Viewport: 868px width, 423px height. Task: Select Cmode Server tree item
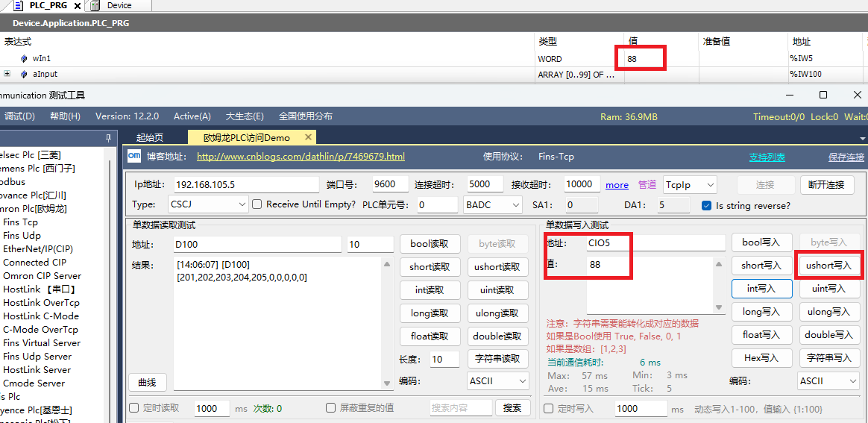(x=34, y=383)
